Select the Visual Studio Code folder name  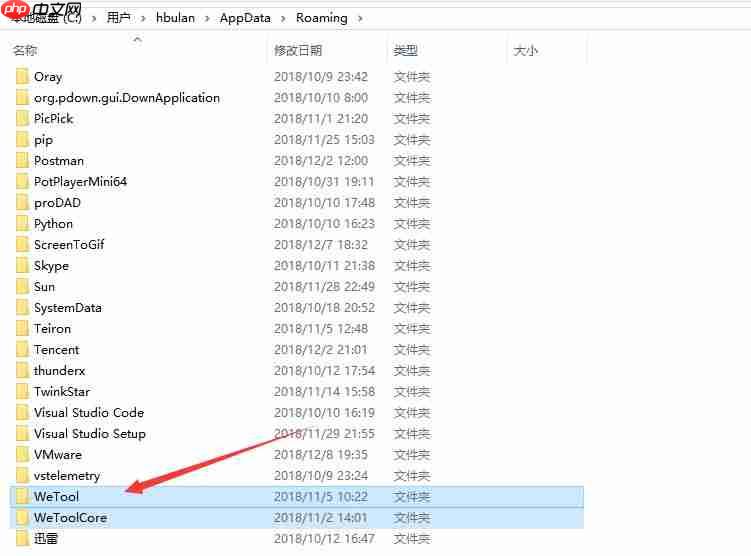coord(89,413)
